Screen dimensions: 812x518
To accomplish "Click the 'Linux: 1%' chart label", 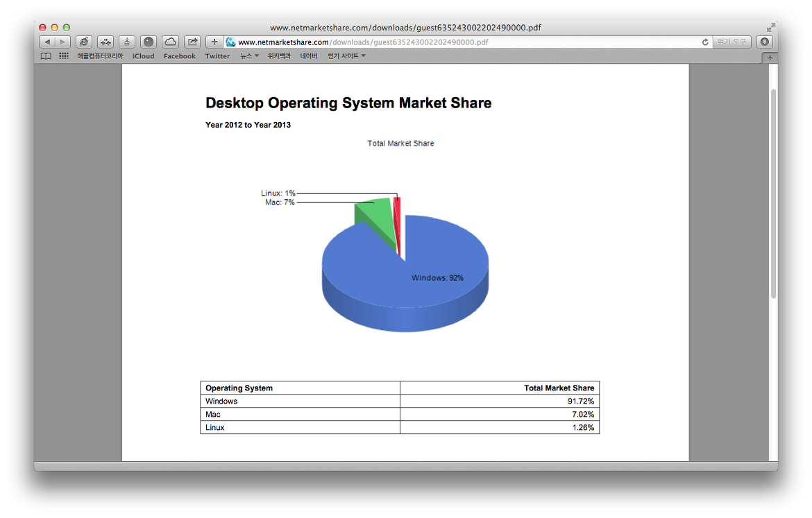I will [278, 193].
